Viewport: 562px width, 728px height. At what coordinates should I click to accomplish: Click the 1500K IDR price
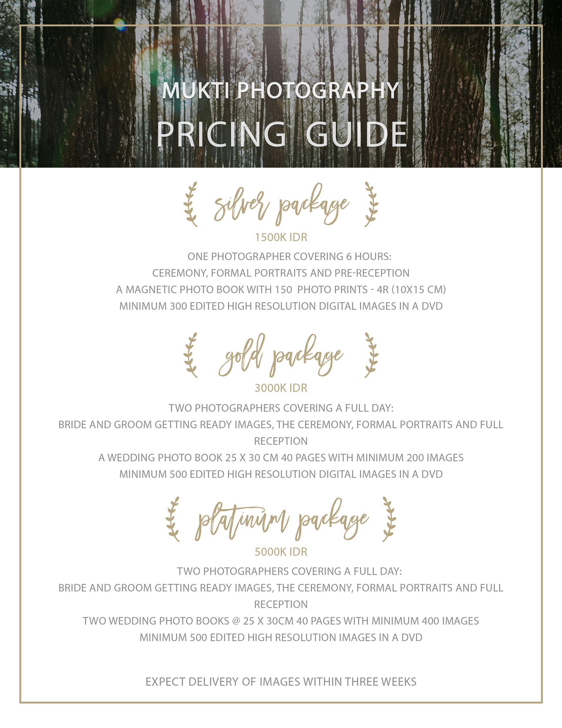point(281,237)
